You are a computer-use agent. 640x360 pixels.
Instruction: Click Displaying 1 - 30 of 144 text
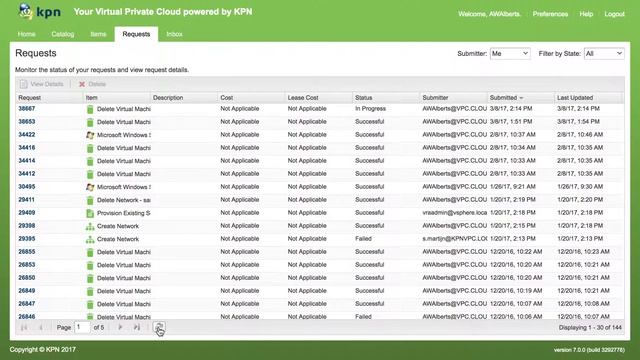[590, 327]
